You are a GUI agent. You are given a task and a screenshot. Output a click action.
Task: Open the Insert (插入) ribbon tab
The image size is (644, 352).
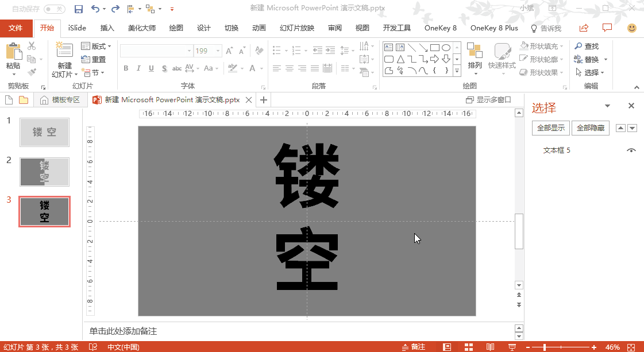(x=107, y=28)
